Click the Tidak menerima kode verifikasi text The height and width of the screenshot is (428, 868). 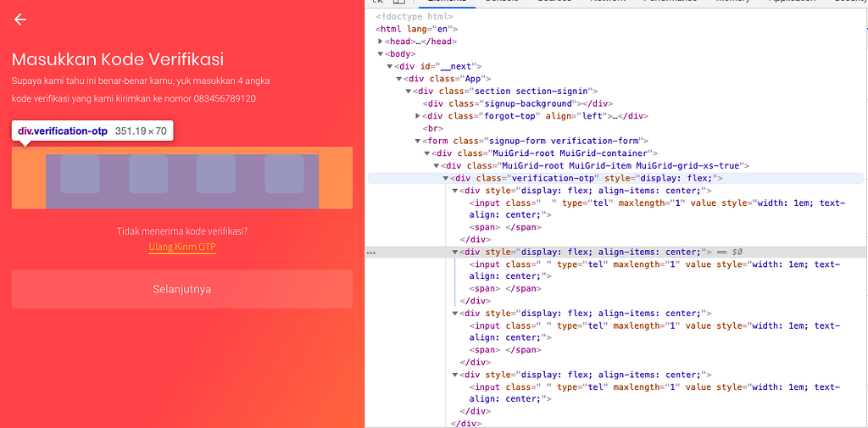(182, 231)
